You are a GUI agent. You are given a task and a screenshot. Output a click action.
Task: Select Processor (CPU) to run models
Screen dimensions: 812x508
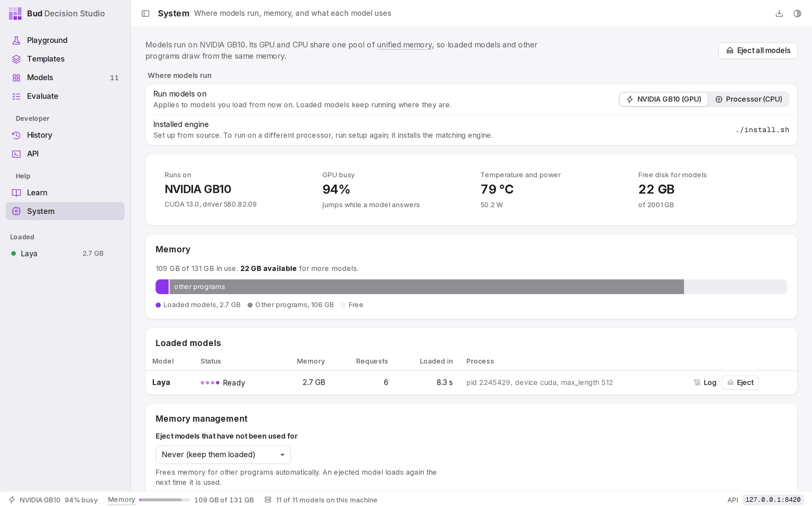(x=749, y=99)
